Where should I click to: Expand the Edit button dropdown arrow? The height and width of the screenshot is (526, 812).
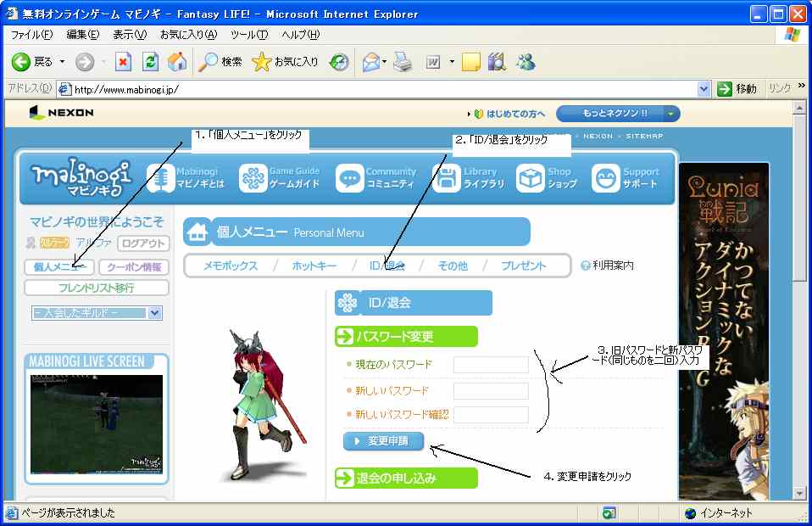coord(452,62)
